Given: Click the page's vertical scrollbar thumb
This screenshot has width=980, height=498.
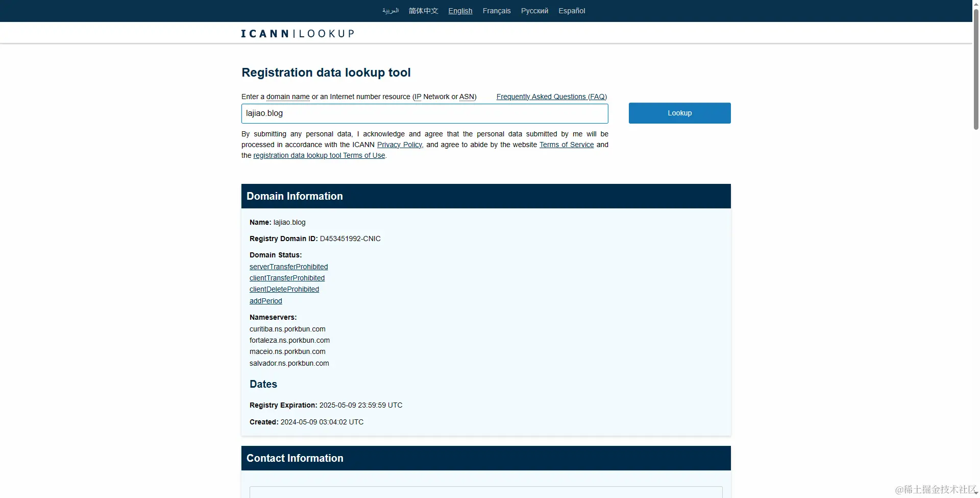Looking at the screenshot, I should pos(976,69).
